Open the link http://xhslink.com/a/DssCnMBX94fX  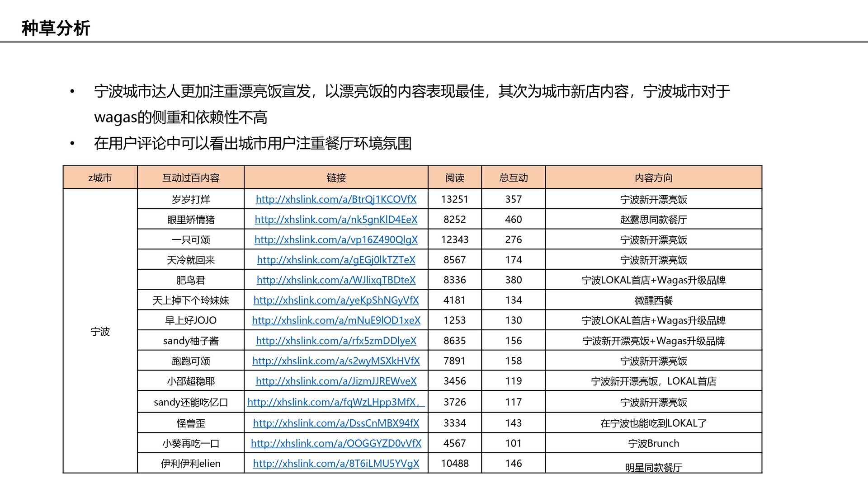click(x=336, y=423)
